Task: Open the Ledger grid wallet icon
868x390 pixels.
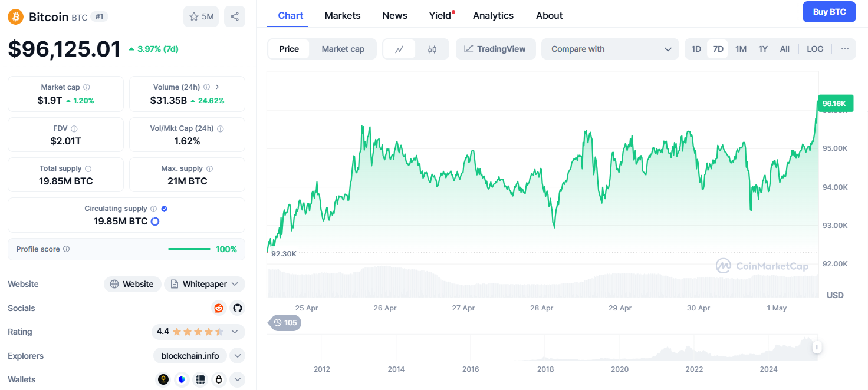Action: click(x=200, y=379)
